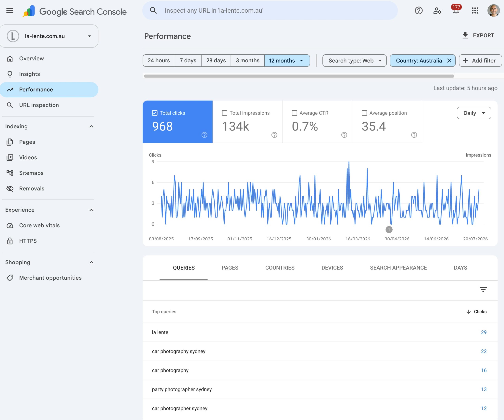Switch to the Days tab

coord(460,268)
